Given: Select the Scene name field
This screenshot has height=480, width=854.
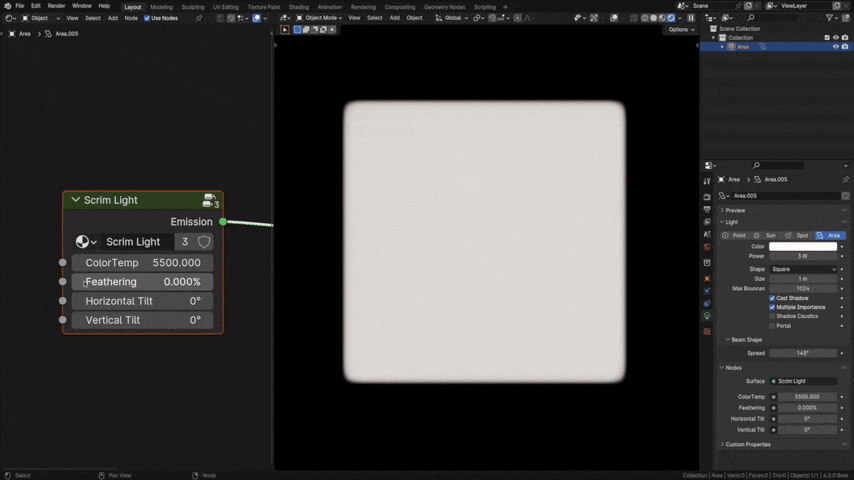Looking at the screenshot, I should click(713, 6).
